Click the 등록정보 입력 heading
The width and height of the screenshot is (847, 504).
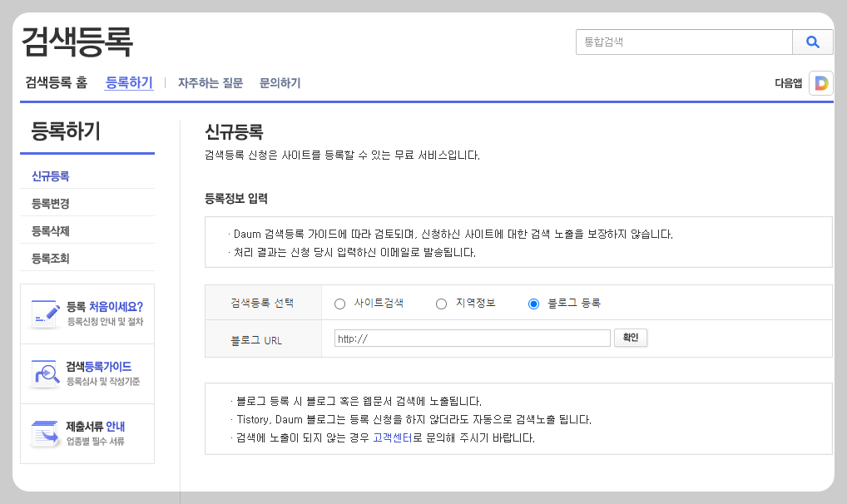coord(236,199)
